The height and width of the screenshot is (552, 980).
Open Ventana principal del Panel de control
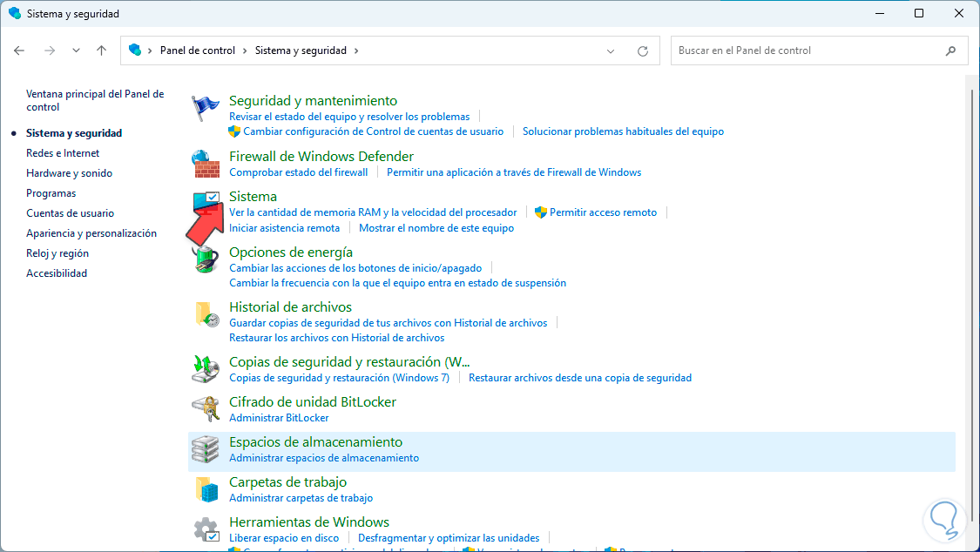click(x=95, y=100)
